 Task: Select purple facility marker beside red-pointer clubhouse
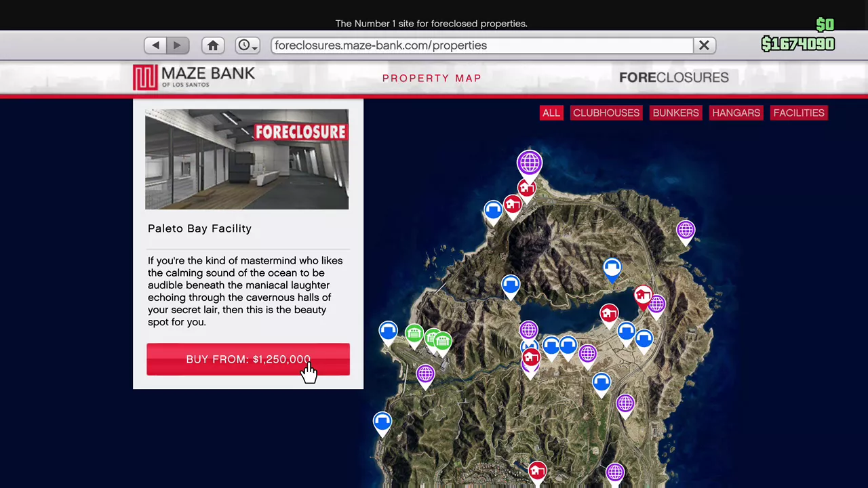[657, 305]
